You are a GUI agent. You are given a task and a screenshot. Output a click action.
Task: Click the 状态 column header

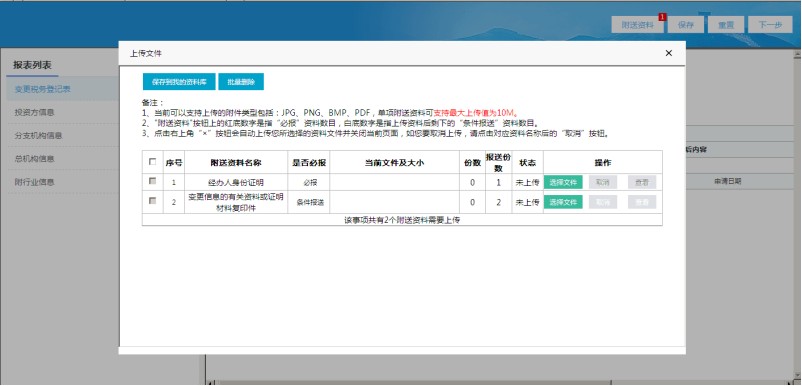pos(527,163)
